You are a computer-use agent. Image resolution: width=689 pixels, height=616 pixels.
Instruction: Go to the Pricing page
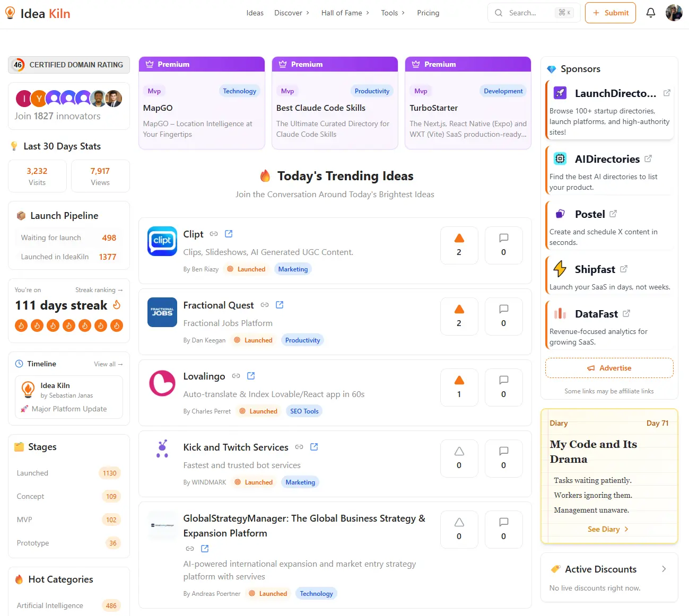pos(428,13)
